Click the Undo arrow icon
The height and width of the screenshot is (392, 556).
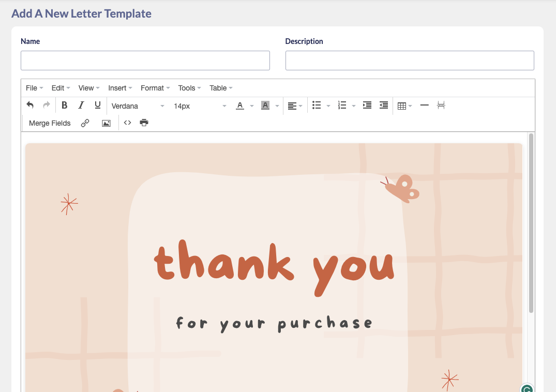30,105
